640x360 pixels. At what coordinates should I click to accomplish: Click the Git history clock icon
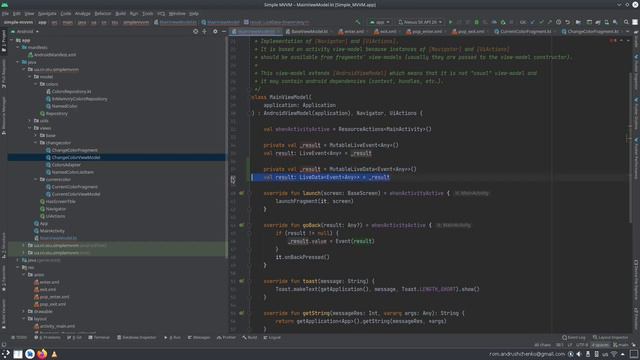click(x=558, y=22)
